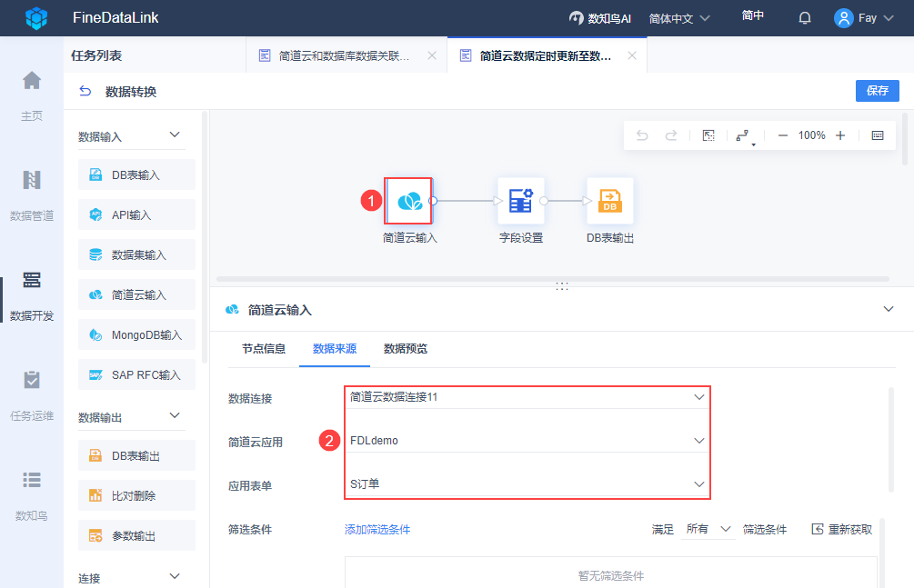Image resolution: width=914 pixels, height=588 pixels.
Task: Zoom out with the minus icon
Action: pyautogui.click(x=783, y=135)
